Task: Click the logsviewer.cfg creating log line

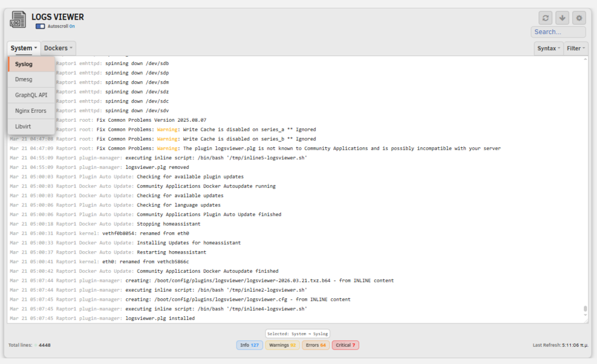Action: pyautogui.click(x=180, y=300)
